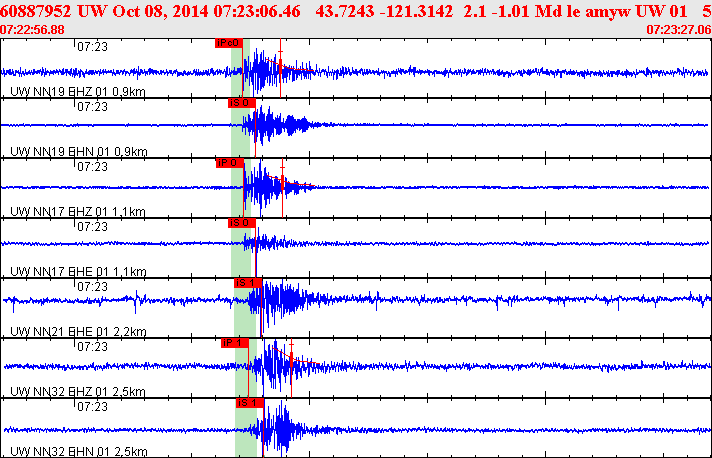The height and width of the screenshot is (458, 712).
Task: Select the iS 0 pick on NN17 EHE
Action: tap(242, 223)
